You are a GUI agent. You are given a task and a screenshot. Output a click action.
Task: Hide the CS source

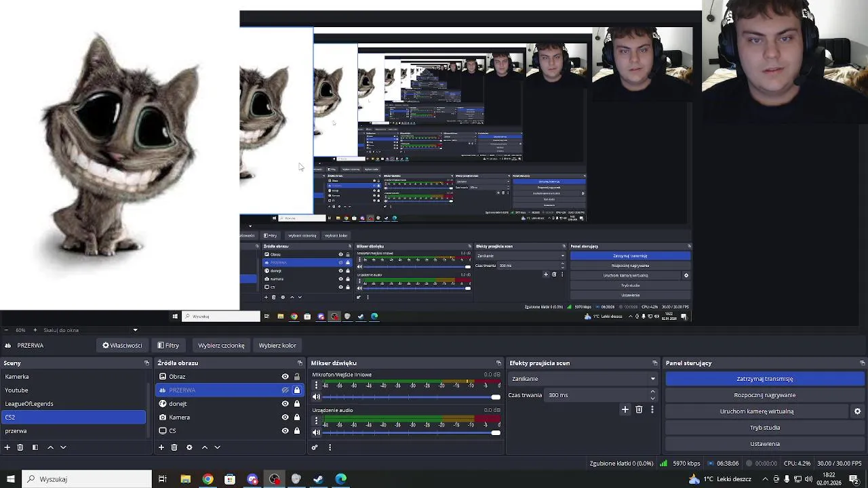(x=285, y=431)
